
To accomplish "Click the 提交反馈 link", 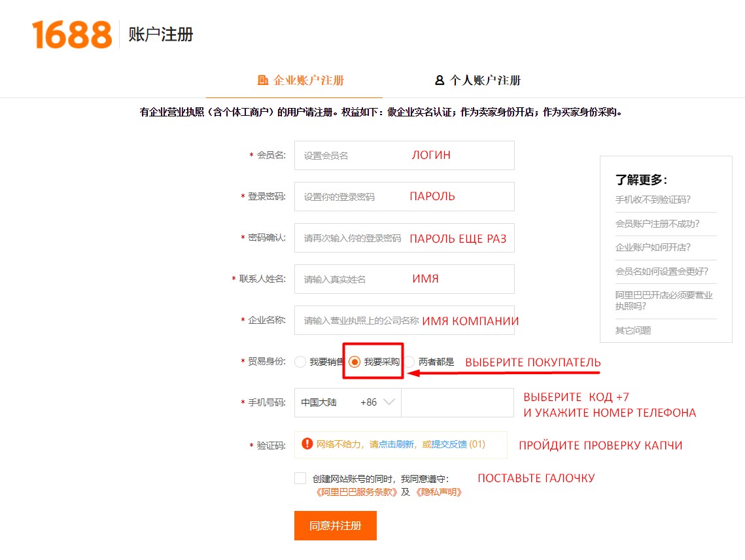I will point(449,444).
